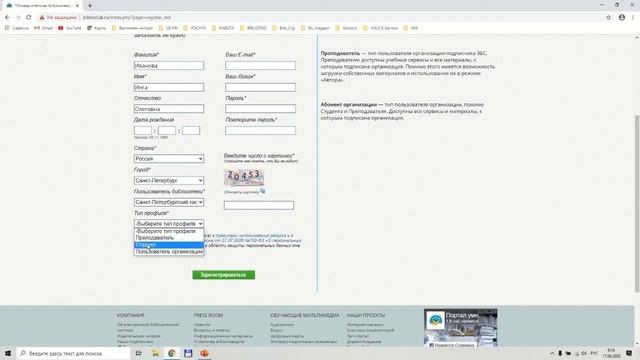Open Новости link in footer Press Room

click(202, 325)
